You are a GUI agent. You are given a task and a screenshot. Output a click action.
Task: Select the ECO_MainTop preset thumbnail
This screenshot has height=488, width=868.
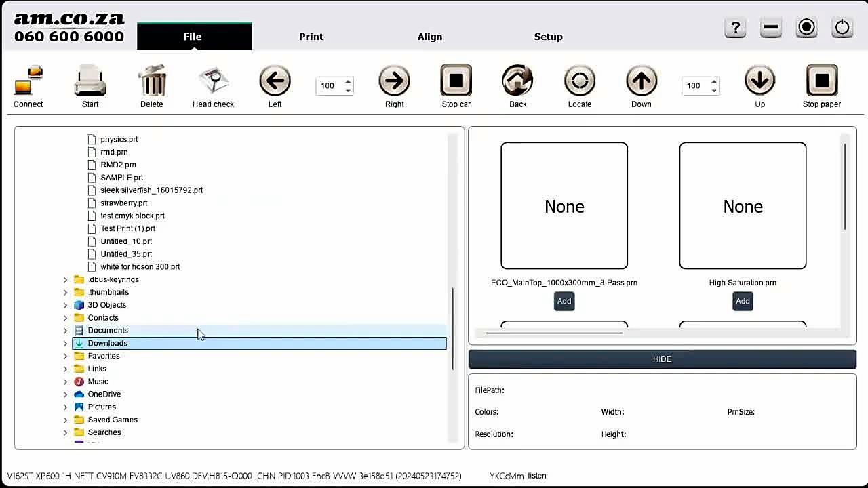click(564, 206)
